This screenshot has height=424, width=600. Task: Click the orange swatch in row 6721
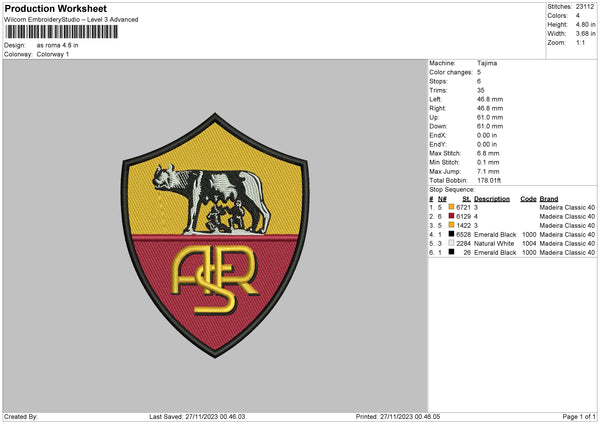click(x=451, y=207)
